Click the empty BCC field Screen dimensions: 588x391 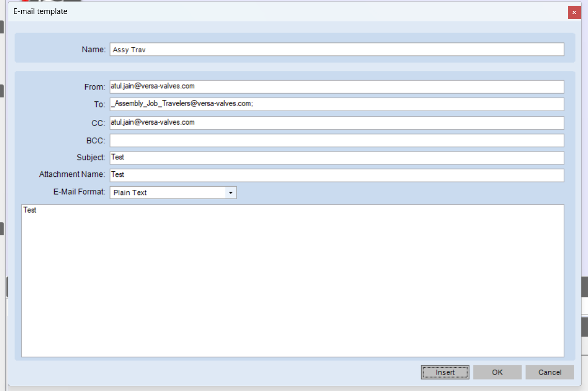pyautogui.click(x=337, y=140)
